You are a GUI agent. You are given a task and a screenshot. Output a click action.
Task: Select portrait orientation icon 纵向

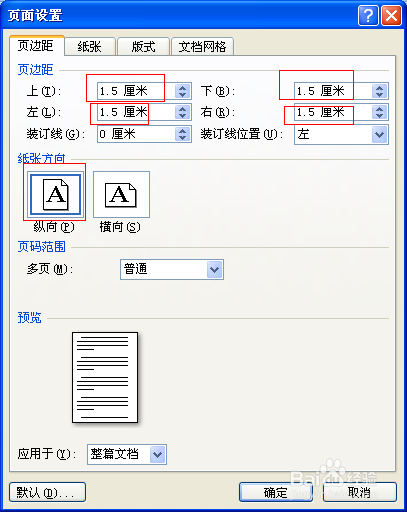(x=55, y=194)
